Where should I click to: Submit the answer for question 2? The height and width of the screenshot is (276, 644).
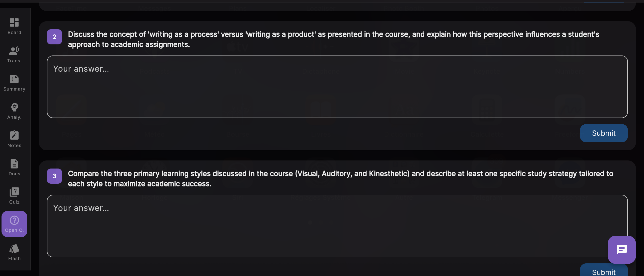603,133
